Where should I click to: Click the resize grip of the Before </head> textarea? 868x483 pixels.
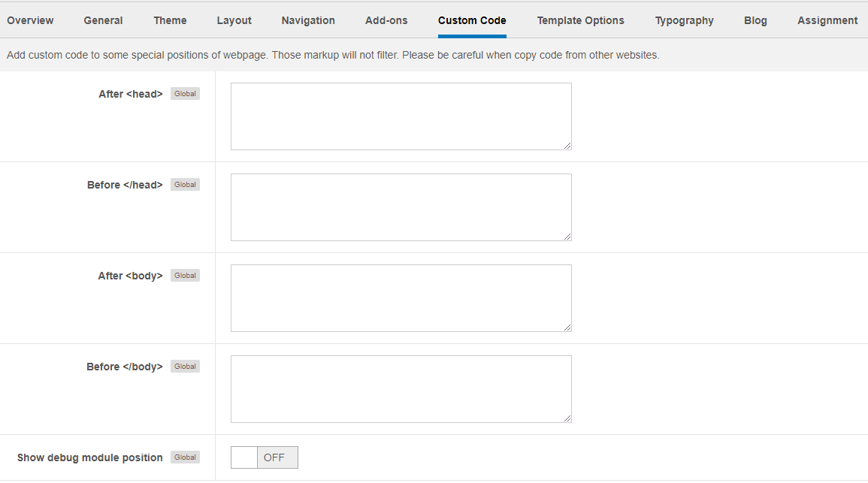(x=568, y=237)
